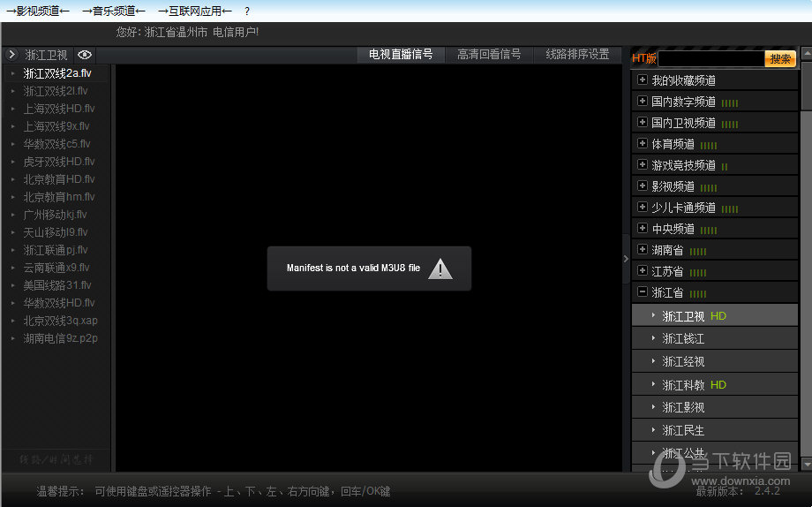Click the channel list vertical scrollbar
Image resolution: width=812 pixels, height=507 pixels.
pyautogui.click(x=806, y=265)
